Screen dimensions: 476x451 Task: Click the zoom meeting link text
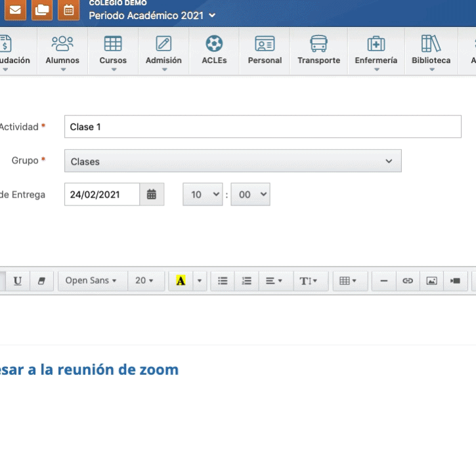pos(89,370)
